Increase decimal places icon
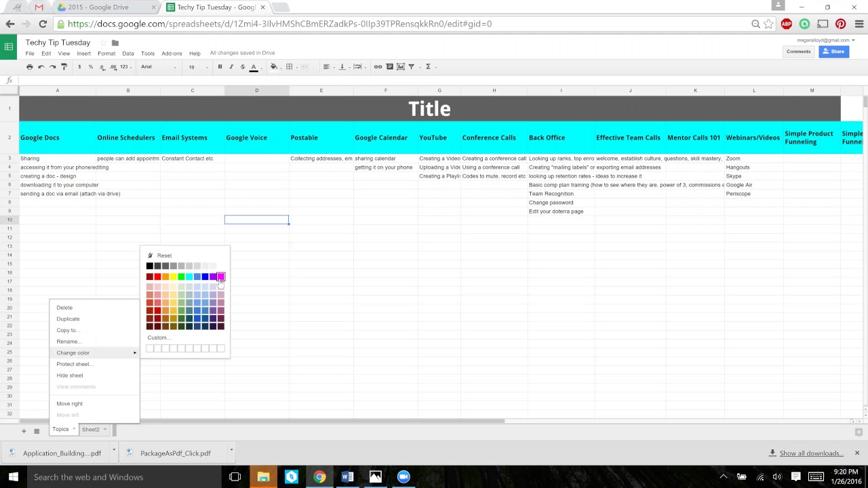Image resolution: width=868 pixels, height=488 pixels. click(113, 66)
